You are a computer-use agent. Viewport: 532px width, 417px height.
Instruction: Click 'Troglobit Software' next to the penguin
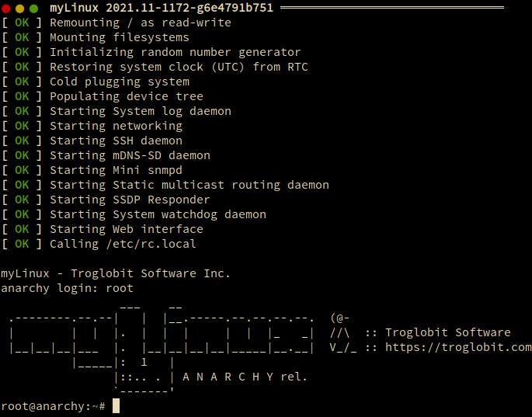(x=448, y=332)
